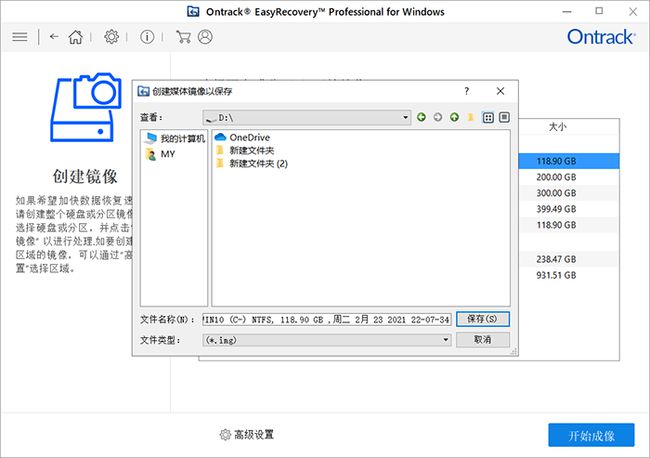The image size is (650, 458).
Task: Select the OneDrive folder
Action: point(249,137)
